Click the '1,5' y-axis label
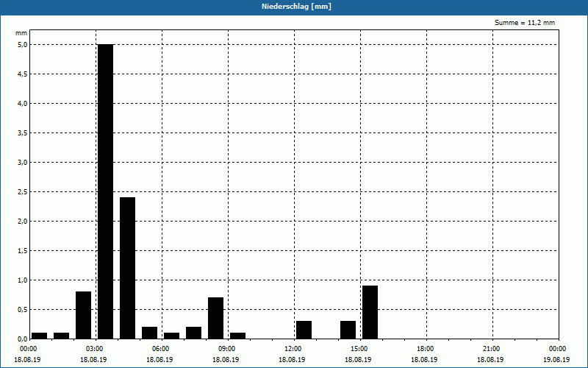This screenshot has width=588, height=368. 23,251
